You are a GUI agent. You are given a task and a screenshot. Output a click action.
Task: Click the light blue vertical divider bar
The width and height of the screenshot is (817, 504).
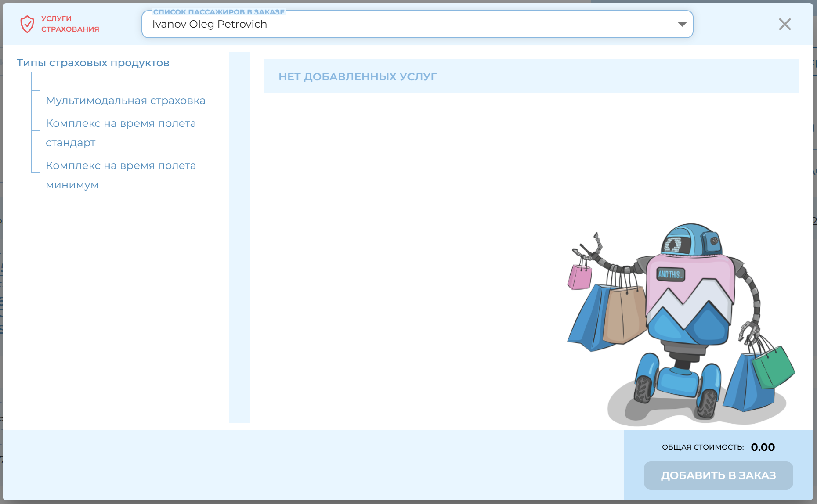click(240, 237)
